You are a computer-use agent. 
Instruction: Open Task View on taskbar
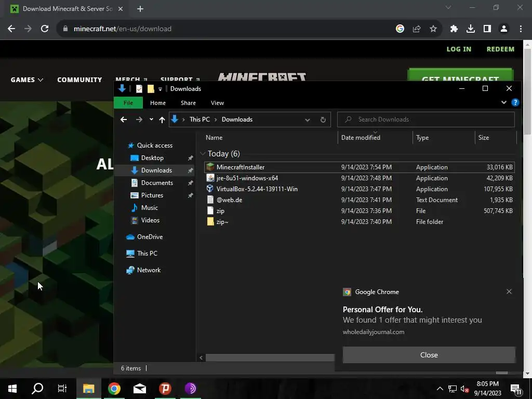pyautogui.click(x=62, y=389)
